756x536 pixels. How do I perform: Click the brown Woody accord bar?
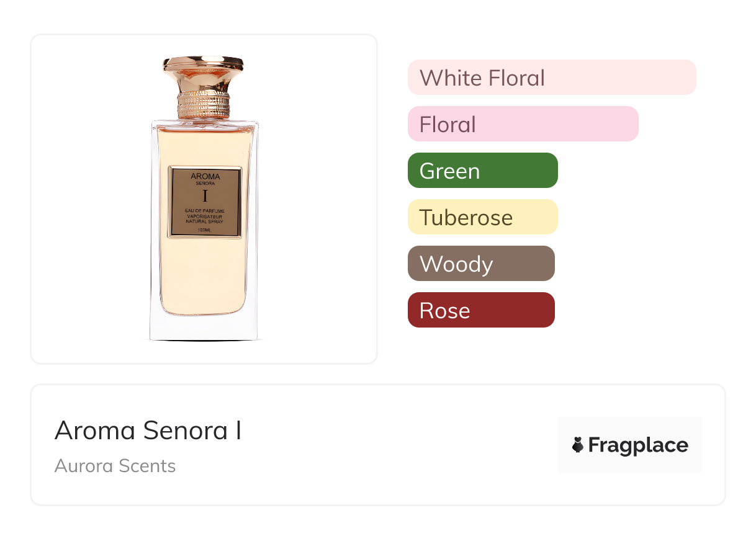(480, 264)
